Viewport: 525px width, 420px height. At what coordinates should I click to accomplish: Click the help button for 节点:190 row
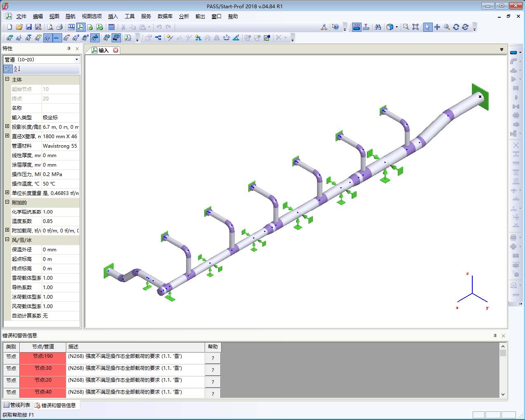click(x=212, y=358)
